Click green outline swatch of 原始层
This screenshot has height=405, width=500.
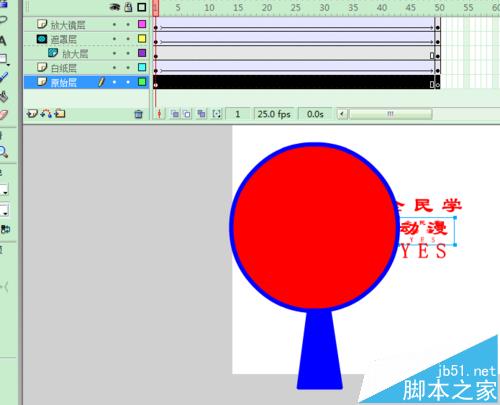coord(142,82)
